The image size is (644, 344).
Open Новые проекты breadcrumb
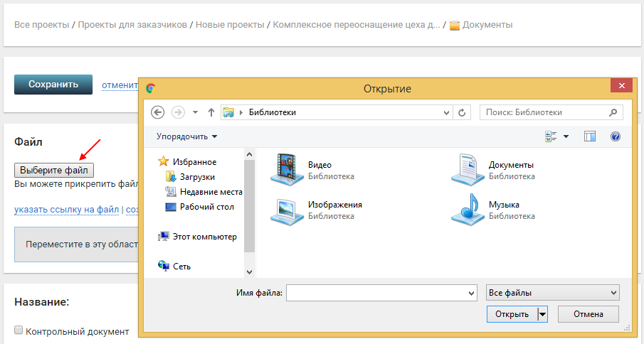click(x=230, y=25)
